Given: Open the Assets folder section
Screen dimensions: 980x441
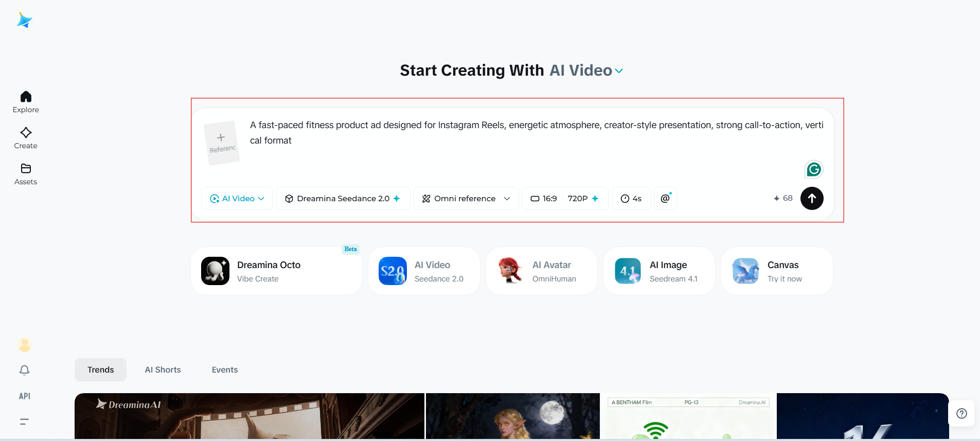Looking at the screenshot, I should [x=26, y=174].
